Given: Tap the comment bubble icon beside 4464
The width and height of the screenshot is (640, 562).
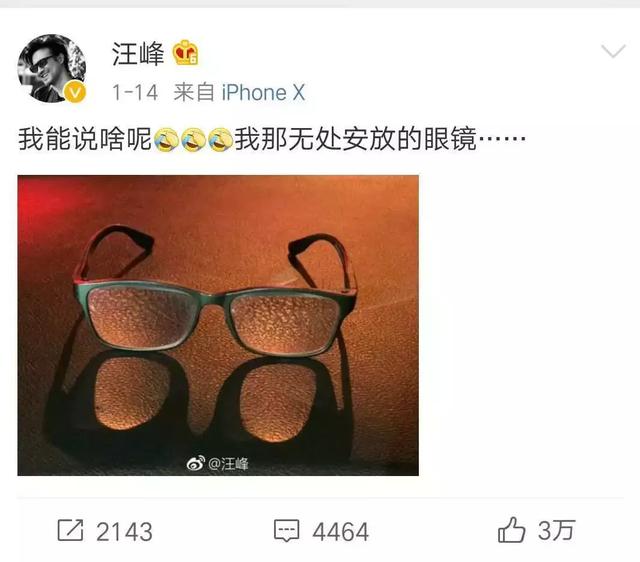Looking at the screenshot, I should (x=287, y=531).
